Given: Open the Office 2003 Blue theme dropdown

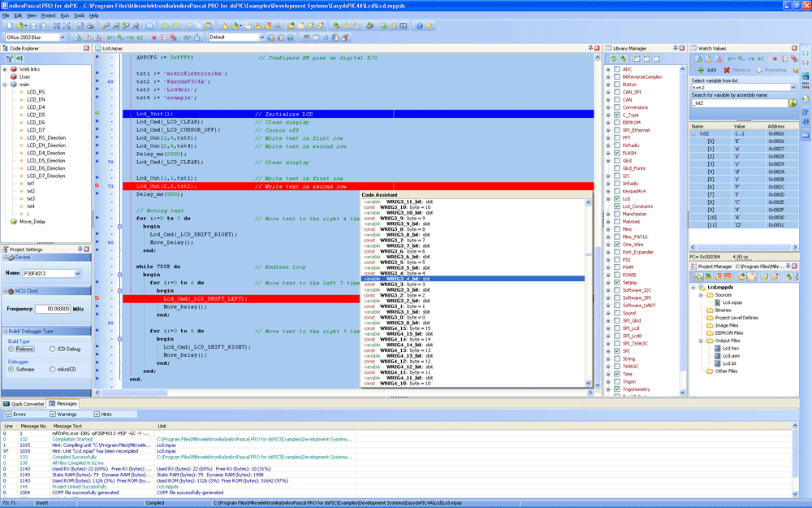Looking at the screenshot, I should tap(63, 37).
